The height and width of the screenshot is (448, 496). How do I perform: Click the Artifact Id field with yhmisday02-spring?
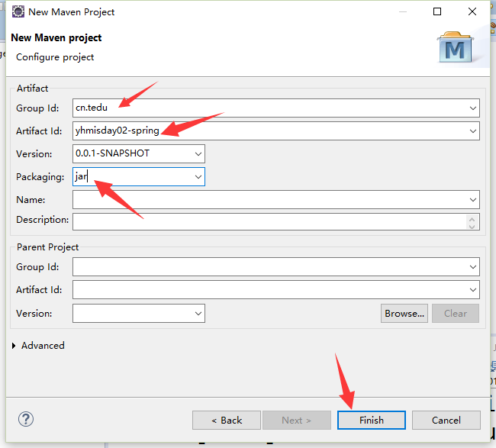coord(275,131)
